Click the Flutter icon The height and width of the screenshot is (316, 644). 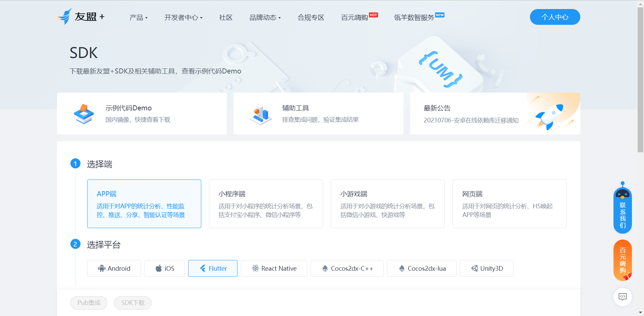(x=203, y=268)
